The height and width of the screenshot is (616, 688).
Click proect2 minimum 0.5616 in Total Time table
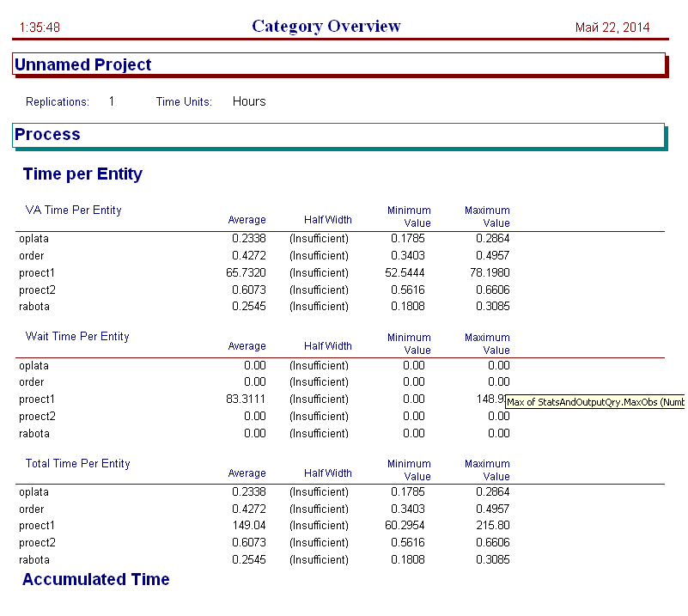point(408,543)
